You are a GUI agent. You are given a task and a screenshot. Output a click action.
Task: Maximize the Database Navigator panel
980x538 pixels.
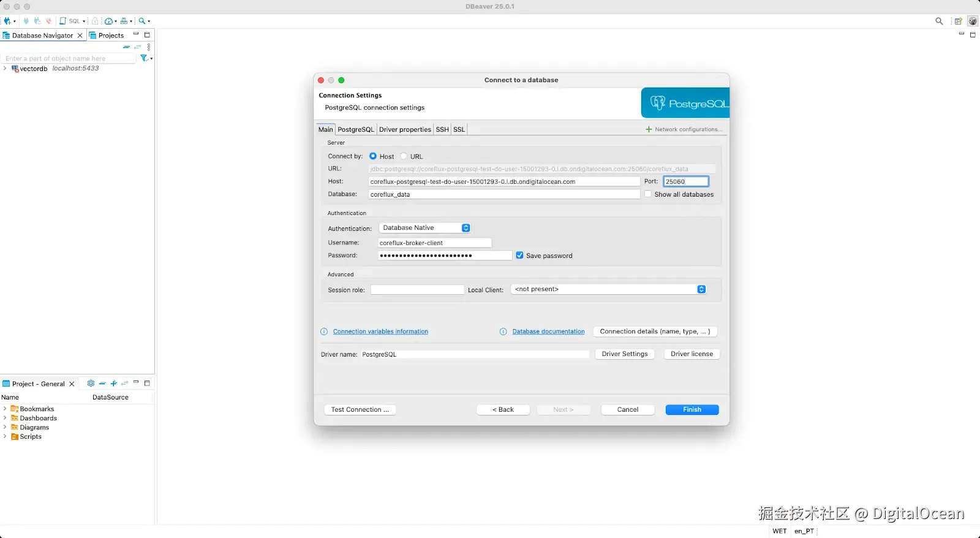(x=147, y=35)
